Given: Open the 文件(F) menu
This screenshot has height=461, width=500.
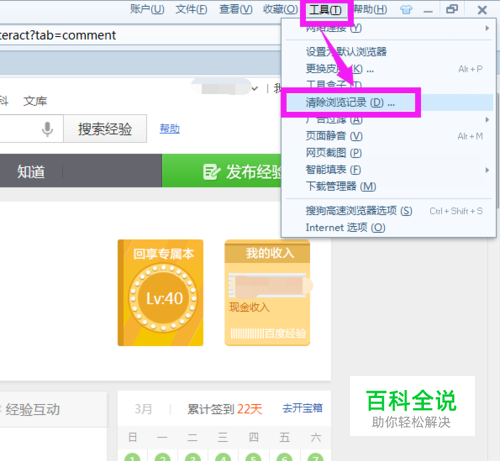Looking at the screenshot, I should pos(191,9).
